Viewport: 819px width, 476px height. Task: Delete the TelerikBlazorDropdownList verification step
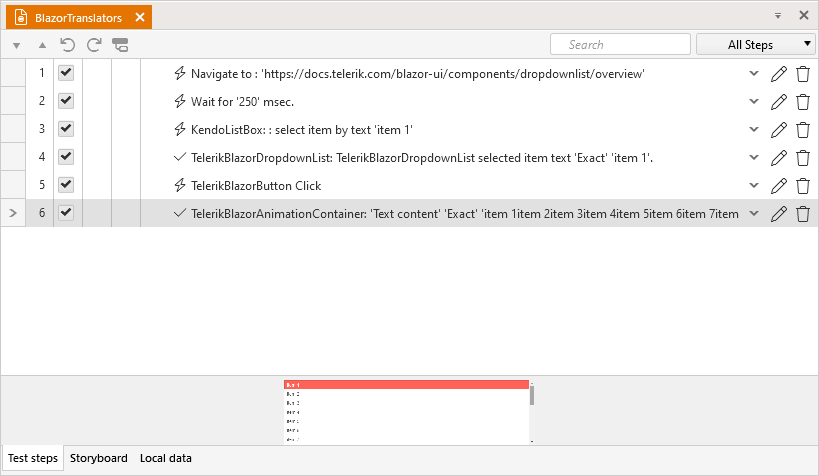pos(803,157)
